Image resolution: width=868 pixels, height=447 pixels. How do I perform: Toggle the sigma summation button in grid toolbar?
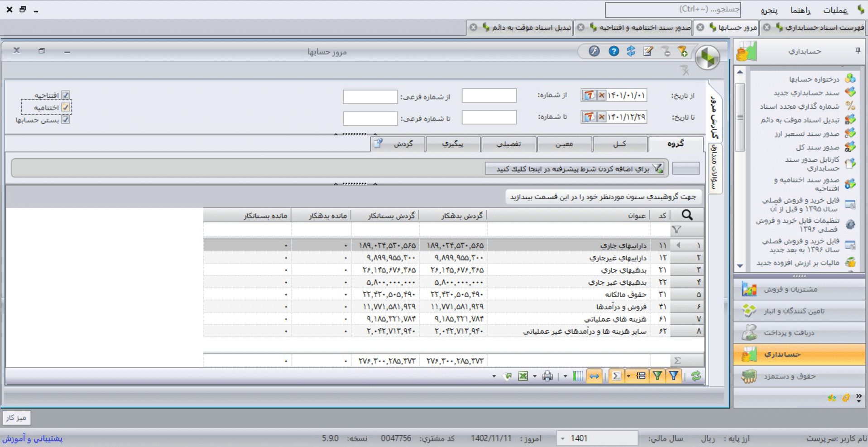pos(616,376)
